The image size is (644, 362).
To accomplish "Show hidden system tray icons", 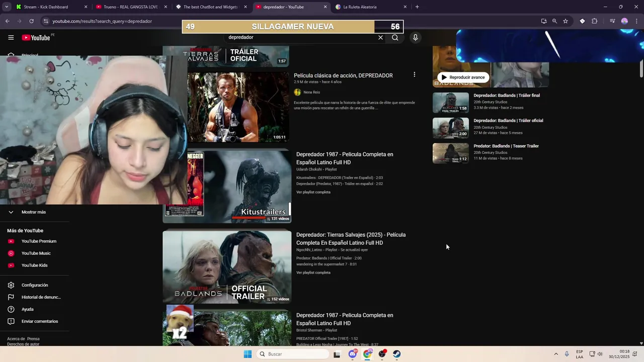I will click(x=555, y=354).
